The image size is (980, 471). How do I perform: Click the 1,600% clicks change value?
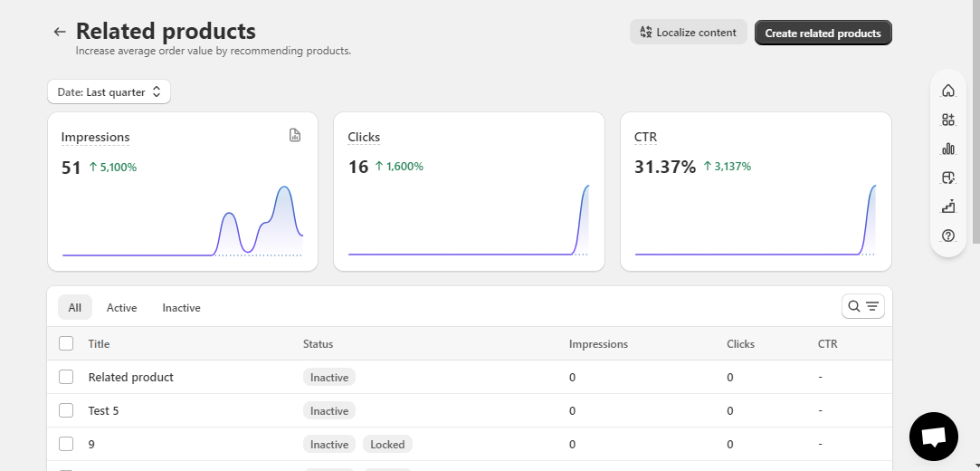pos(399,167)
